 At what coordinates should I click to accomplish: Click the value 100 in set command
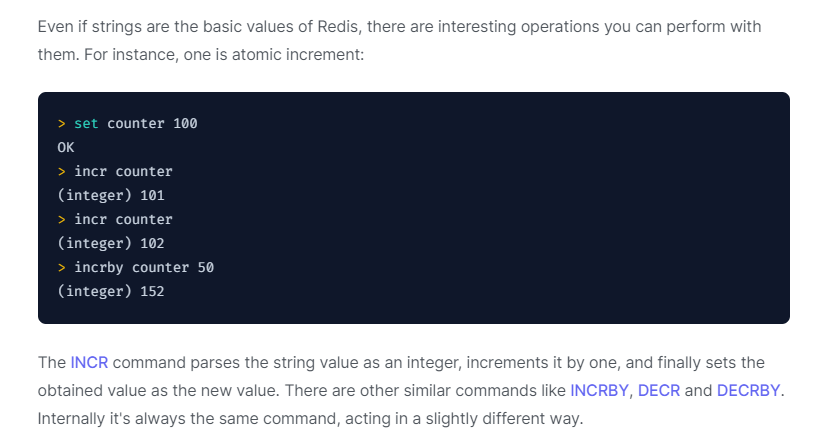pos(185,123)
